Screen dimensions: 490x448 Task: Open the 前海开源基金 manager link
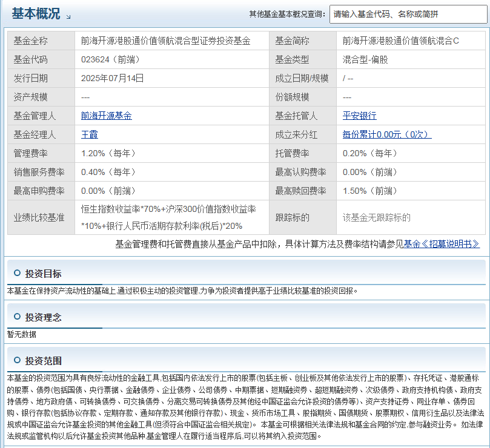(x=106, y=116)
